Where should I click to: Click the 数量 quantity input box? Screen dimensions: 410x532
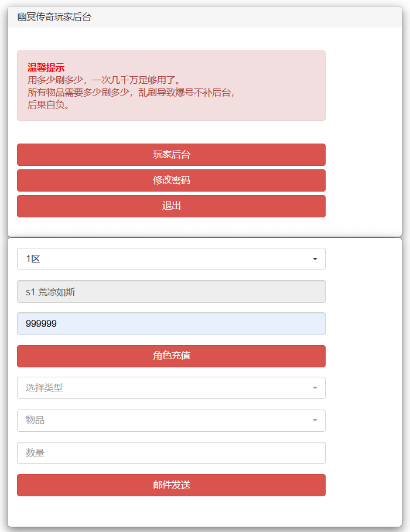pos(171,453)
